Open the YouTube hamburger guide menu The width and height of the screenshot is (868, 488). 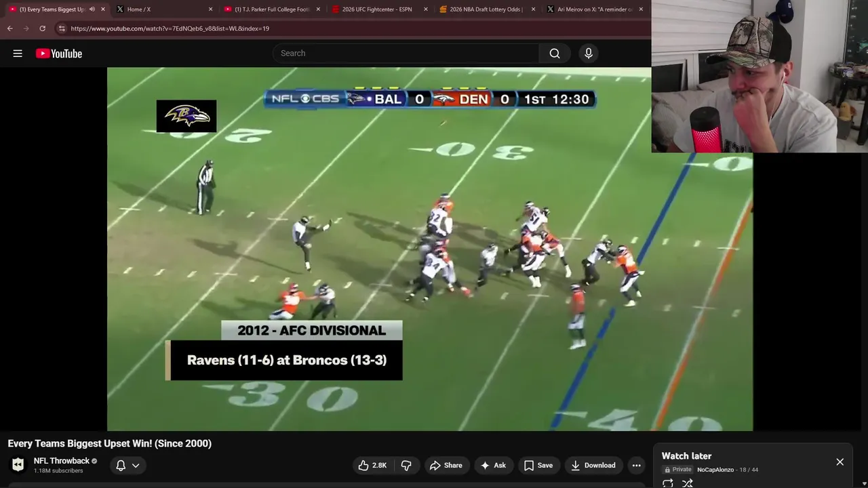point(18,54)
